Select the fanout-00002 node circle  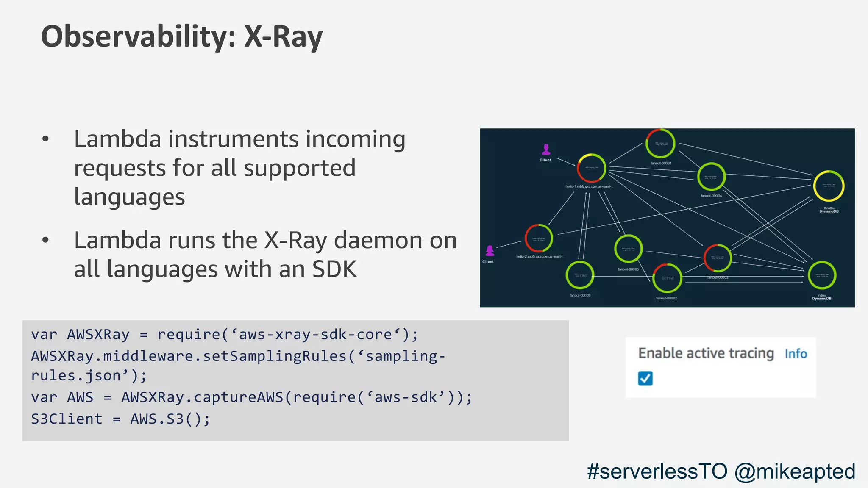[667, 278]
